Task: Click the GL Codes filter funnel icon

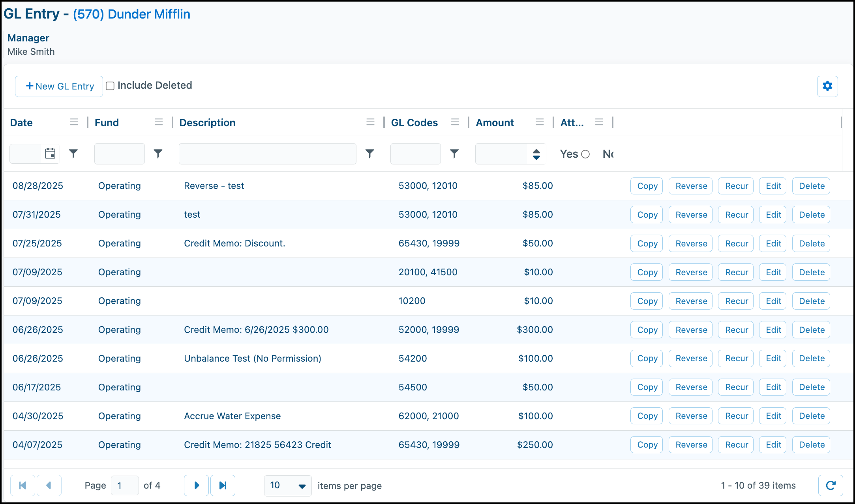Action: coord(454,153)
